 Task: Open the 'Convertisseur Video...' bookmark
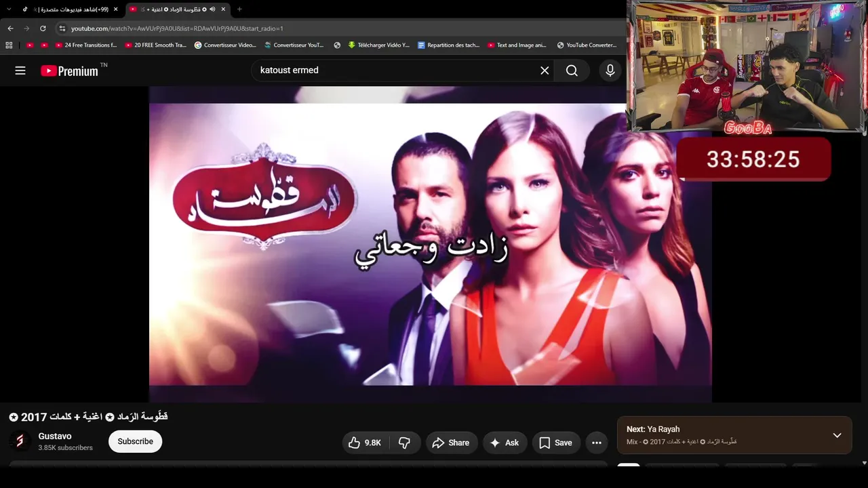click(x=225, y=45)
